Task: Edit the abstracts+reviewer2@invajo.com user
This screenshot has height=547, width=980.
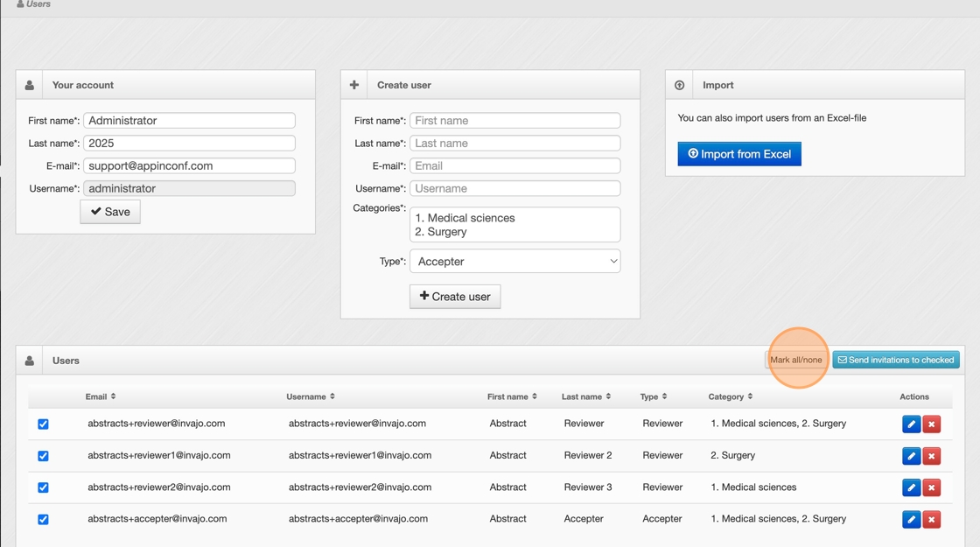Action: tap(911, 487)
